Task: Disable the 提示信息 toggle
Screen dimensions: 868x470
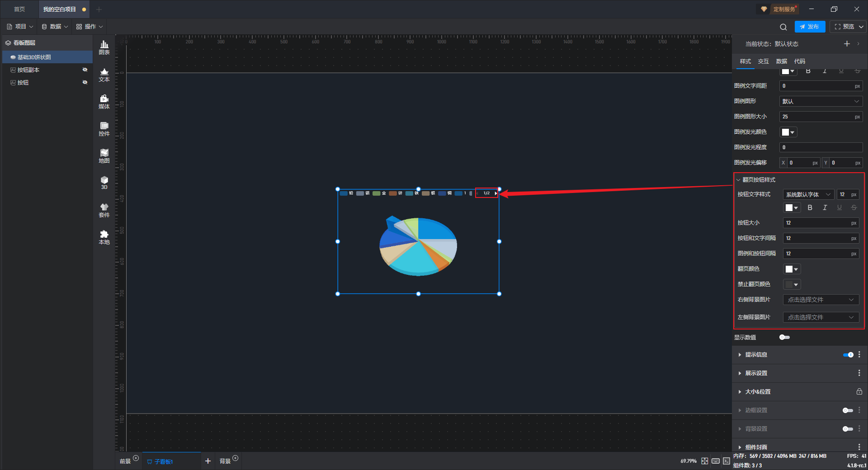Action: pos(848,355)
